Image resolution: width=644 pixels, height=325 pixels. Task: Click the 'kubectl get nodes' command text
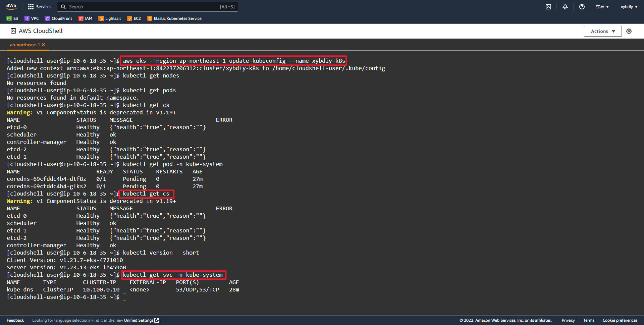pos(151,75)
